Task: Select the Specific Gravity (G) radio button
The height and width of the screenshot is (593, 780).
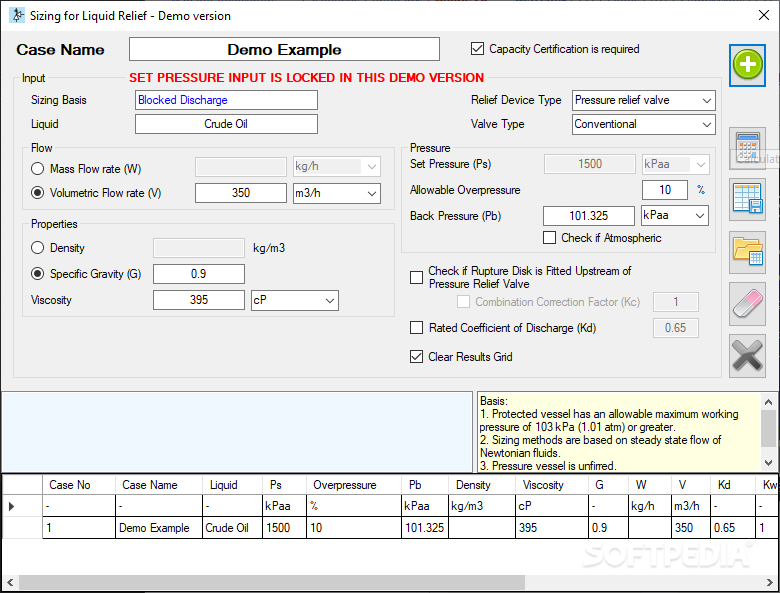Action: tap(37, 274)
